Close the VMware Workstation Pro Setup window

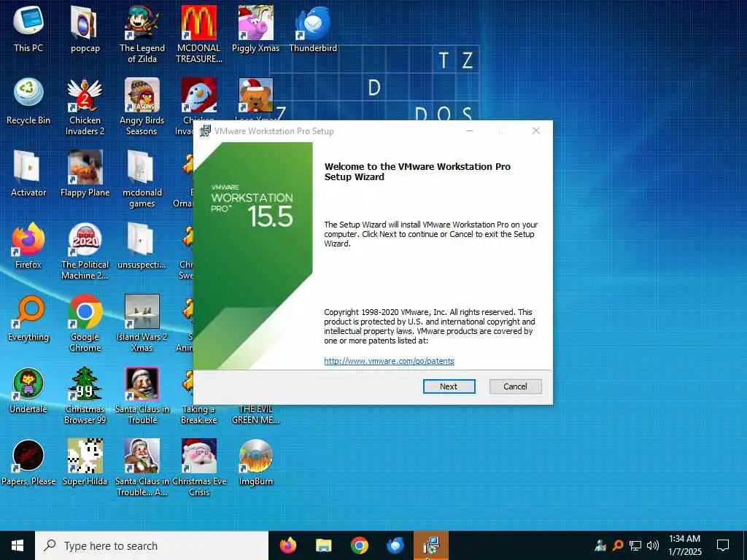[536, 131]
